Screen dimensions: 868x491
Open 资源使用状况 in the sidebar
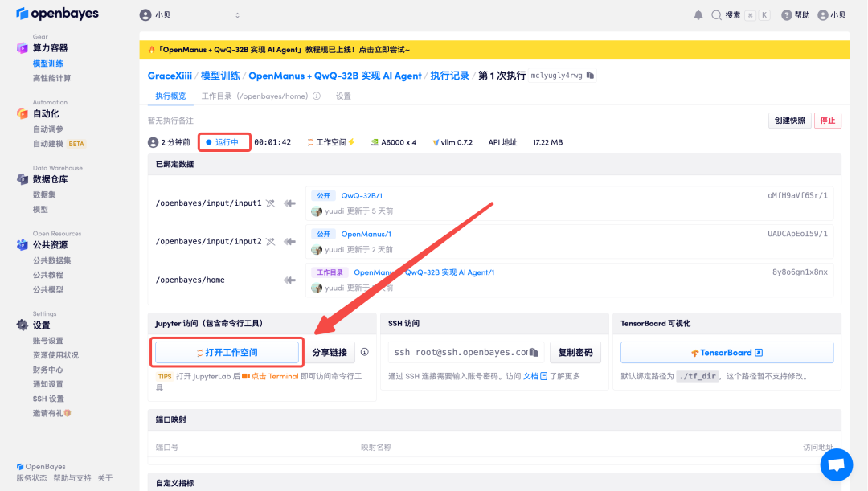pyautogui.click(x=56, y=355)
